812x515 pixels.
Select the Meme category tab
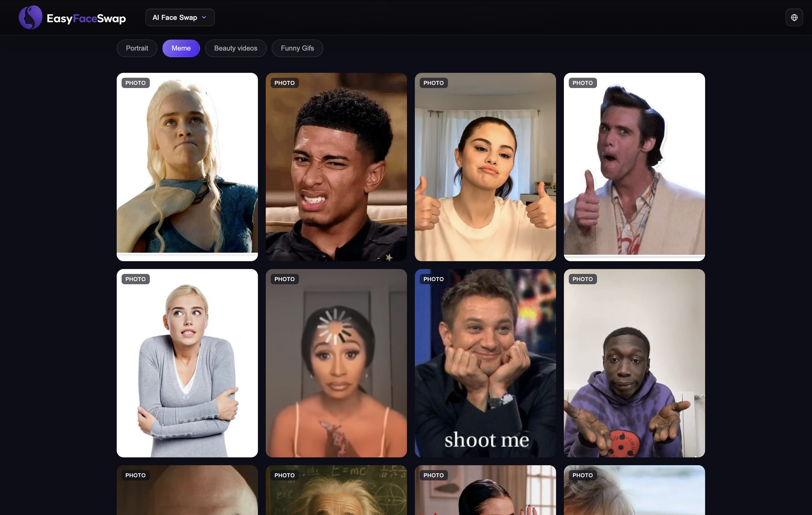pyautogui.click(x=181, y=48)
